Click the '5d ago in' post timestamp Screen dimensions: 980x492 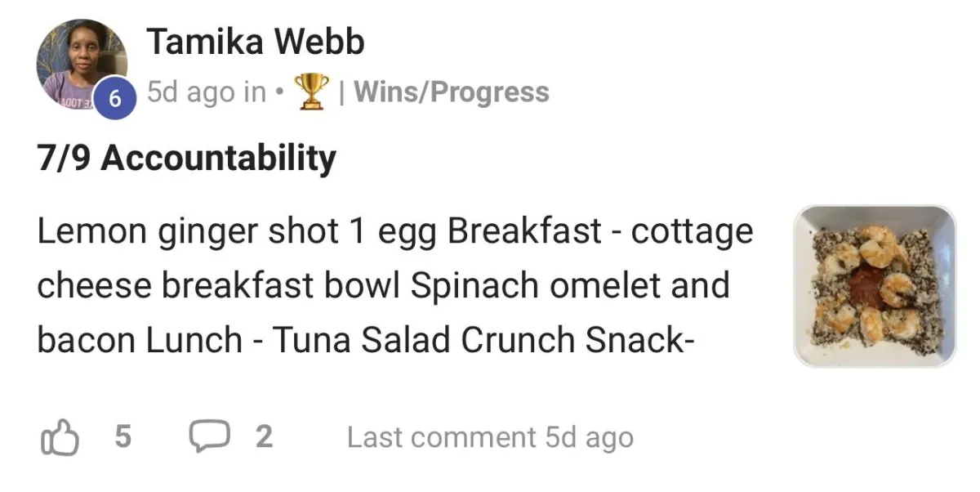(x=207, y=92)
